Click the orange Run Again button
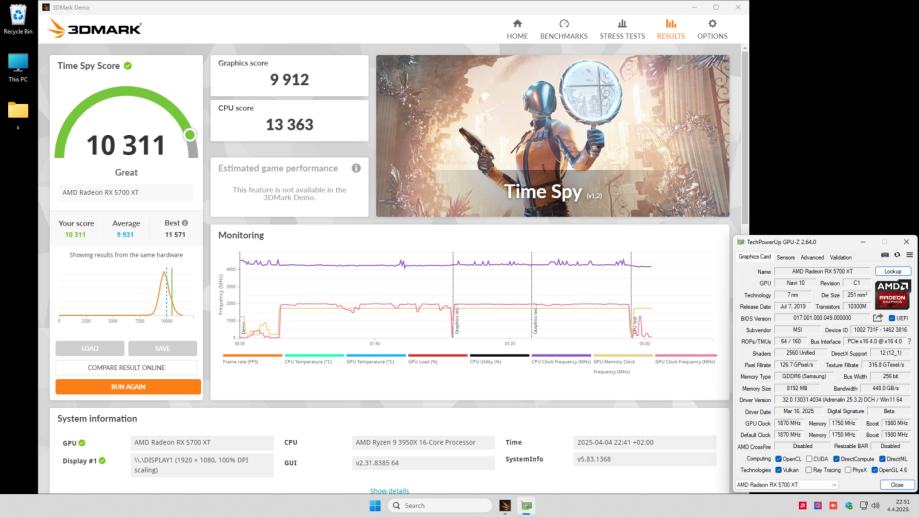The height and width of the screenshot is (517, 919). click(128, 387)
